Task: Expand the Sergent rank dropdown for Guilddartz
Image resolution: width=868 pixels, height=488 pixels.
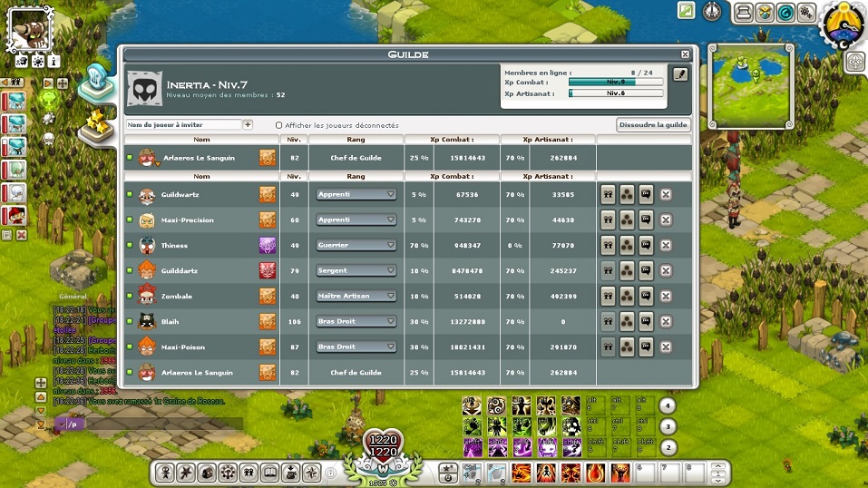Action: point(356,270)
